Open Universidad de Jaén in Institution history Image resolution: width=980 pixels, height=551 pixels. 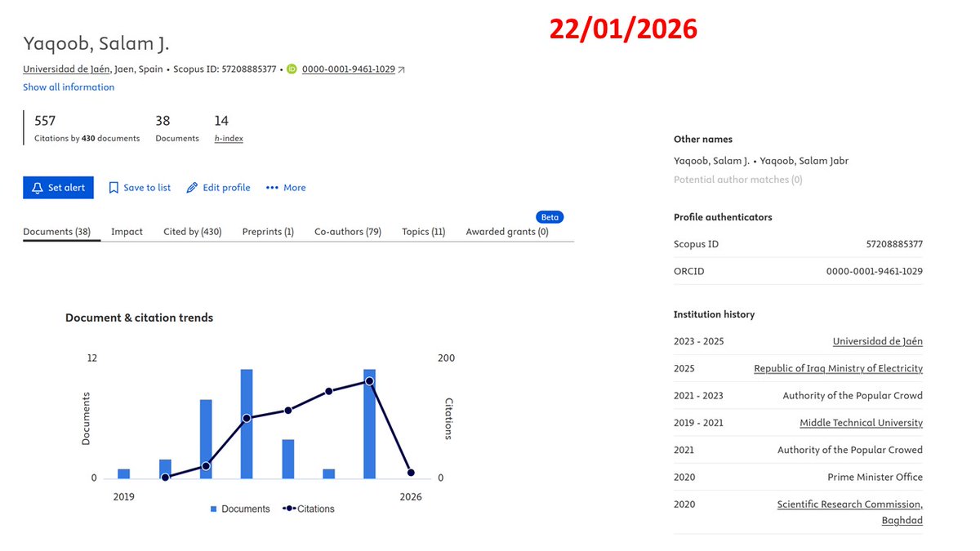pos(878,341)
